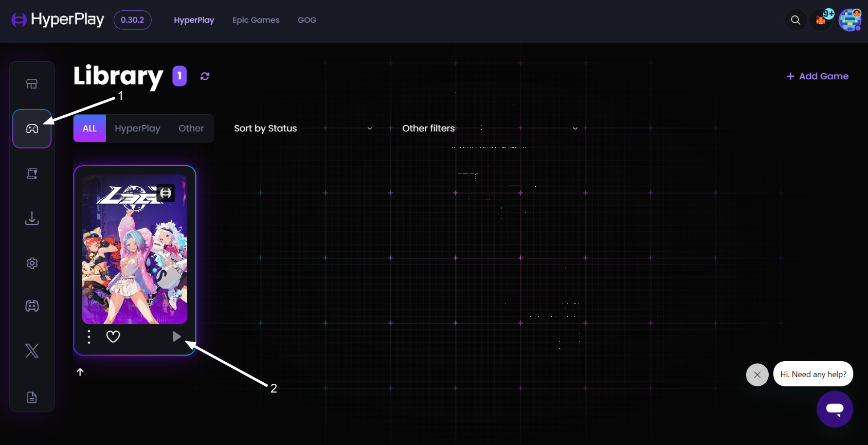Dismiss the help message with X button

point(757,375)
